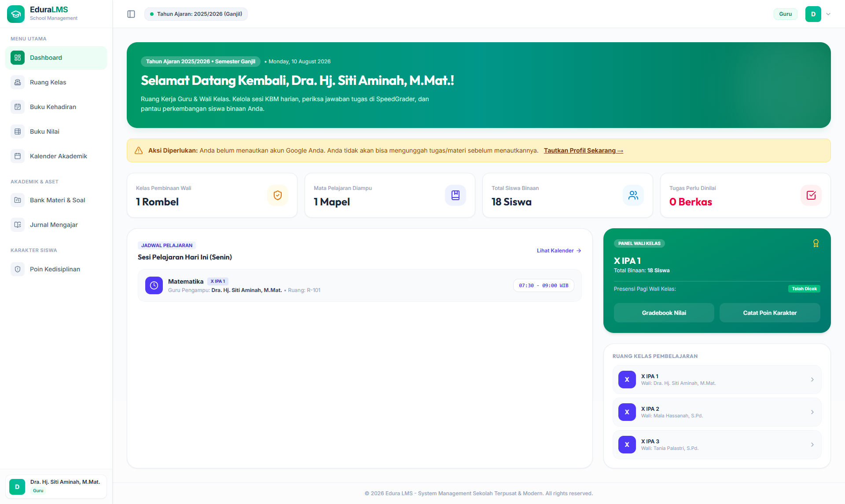Click the Poin Kedisiplinan shield icon
The height and width of the screenshot is (504, 845).
coord(18,269)
